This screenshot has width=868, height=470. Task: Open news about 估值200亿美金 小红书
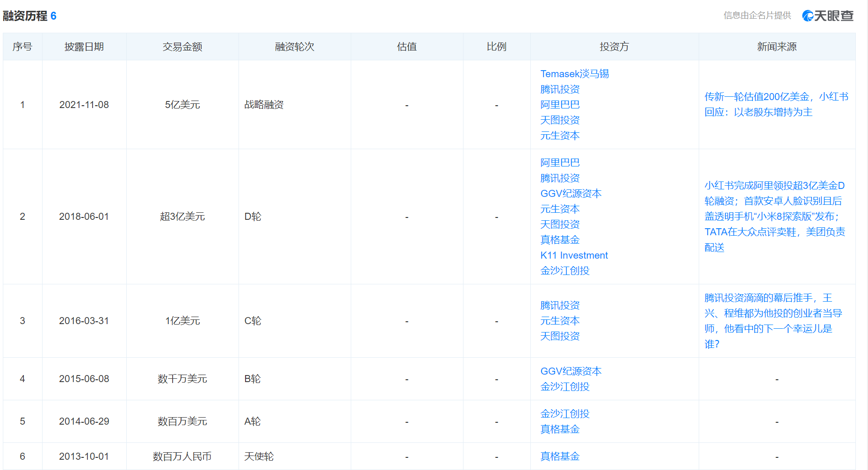click(x=776, y=104)
